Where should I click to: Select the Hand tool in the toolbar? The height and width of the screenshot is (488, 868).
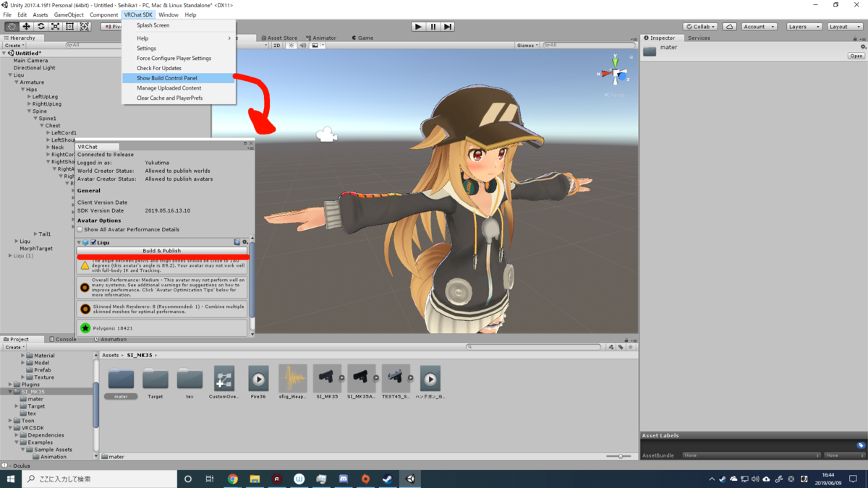pyautogui.click(x=12, y=27)
